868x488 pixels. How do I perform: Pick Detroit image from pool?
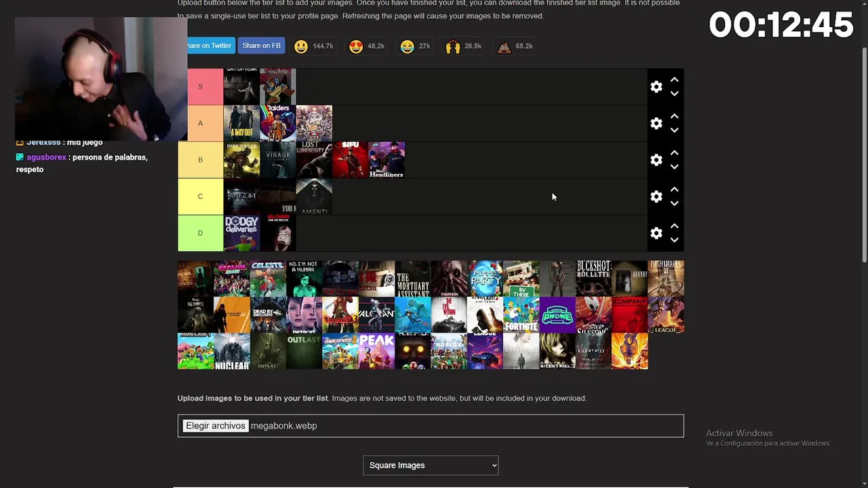304,315
